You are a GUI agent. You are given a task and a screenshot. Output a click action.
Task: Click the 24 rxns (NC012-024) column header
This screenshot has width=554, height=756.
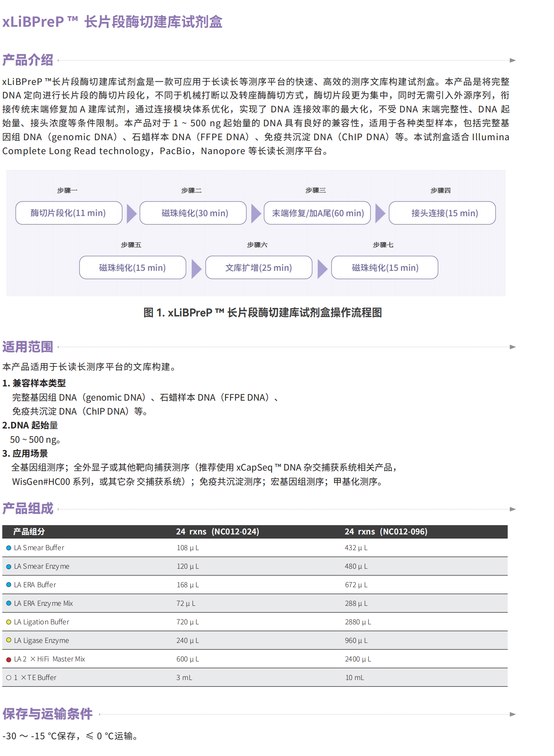217,532
